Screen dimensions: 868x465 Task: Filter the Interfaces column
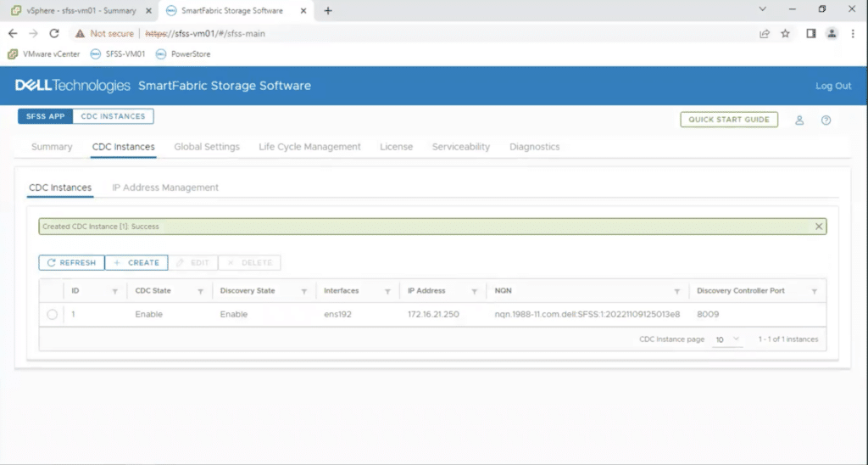coord(387,292)
